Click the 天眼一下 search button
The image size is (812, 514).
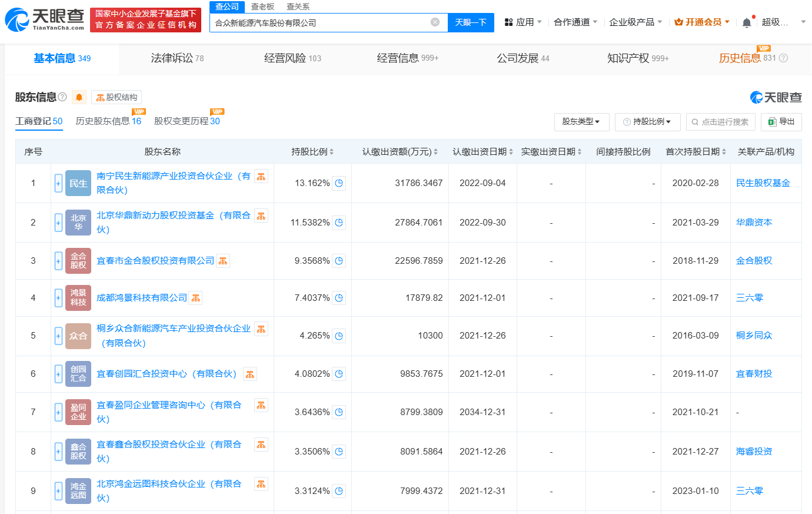click(x=471, y=22)
